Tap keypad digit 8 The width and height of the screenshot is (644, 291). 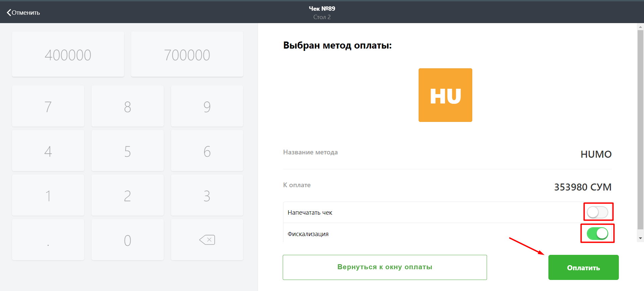pos(127,106)
